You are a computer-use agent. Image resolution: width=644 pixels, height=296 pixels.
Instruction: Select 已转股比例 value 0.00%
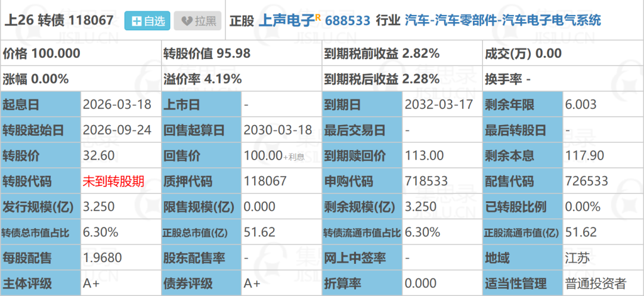tap(583, 207)
